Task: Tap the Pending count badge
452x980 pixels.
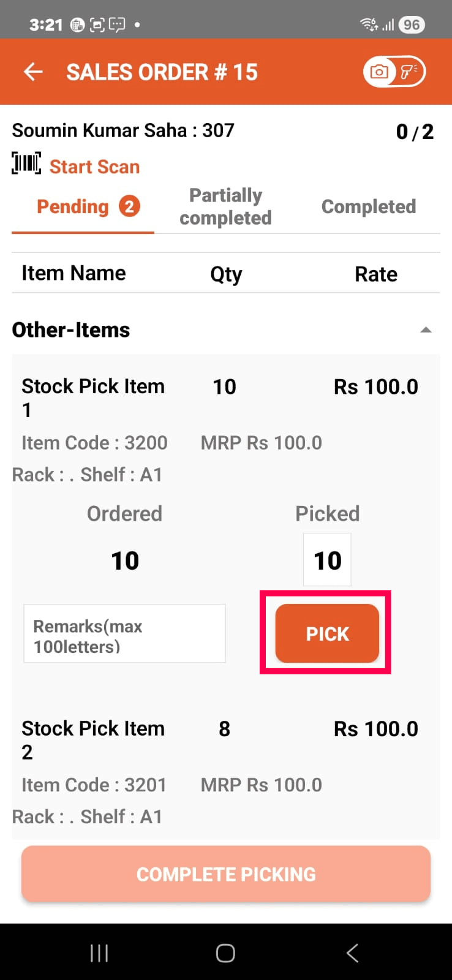Action: tap(129, 207)
